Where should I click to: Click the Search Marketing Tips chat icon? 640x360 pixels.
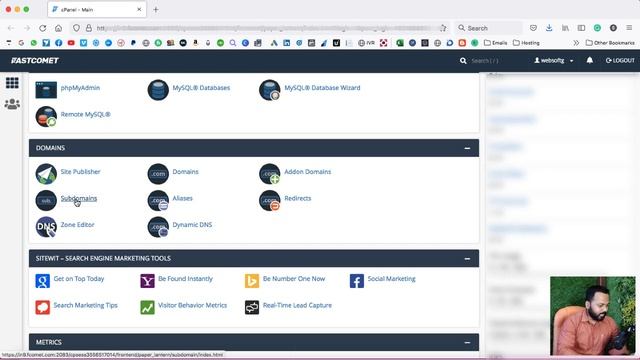pyautogui.click(x=42, y=307)
